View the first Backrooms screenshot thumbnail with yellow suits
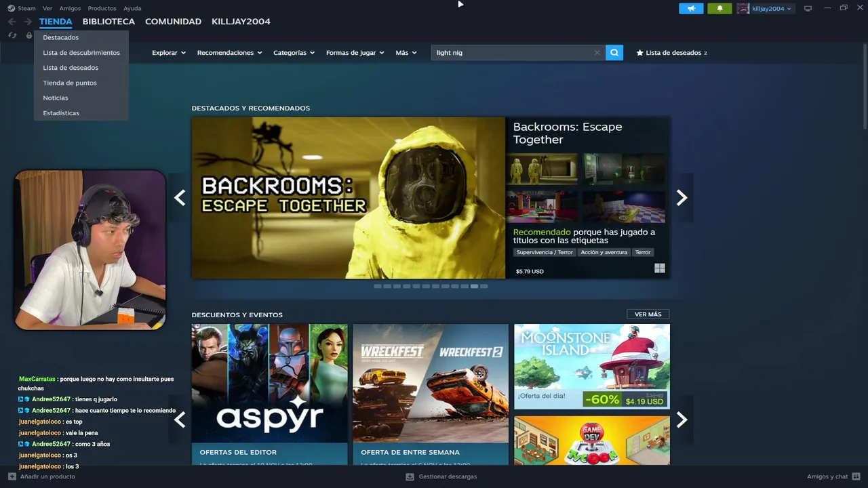This screenshot has height=488, width=868. click(541, 169)
